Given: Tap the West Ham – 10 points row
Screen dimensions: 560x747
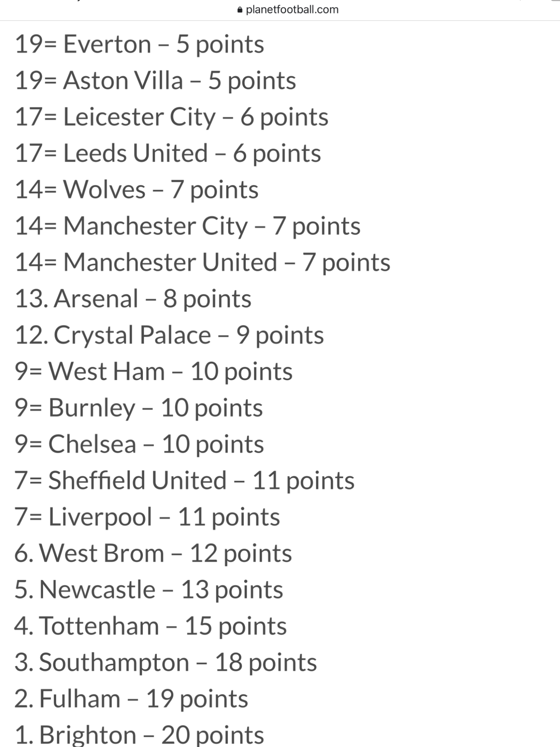Looking at the screenshot, I should point(154,372).
